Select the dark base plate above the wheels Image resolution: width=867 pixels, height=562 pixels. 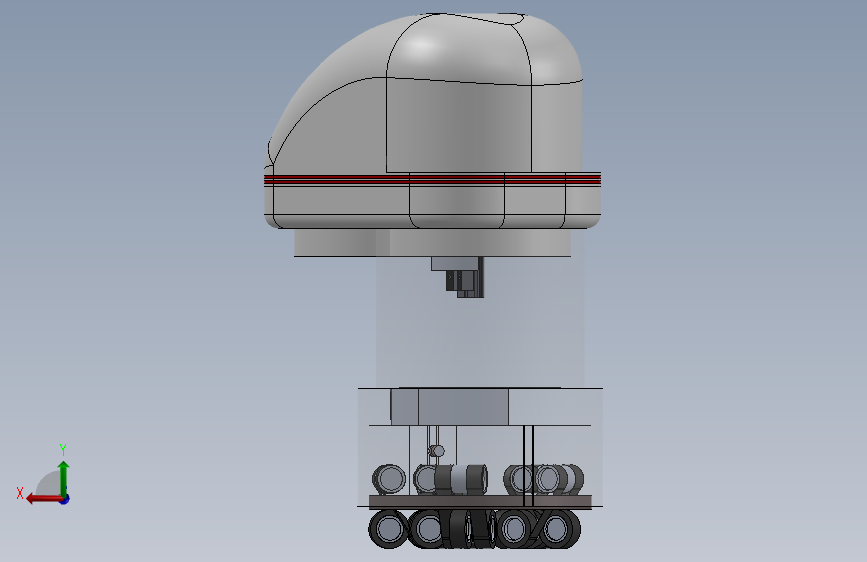tap(480, 502)
